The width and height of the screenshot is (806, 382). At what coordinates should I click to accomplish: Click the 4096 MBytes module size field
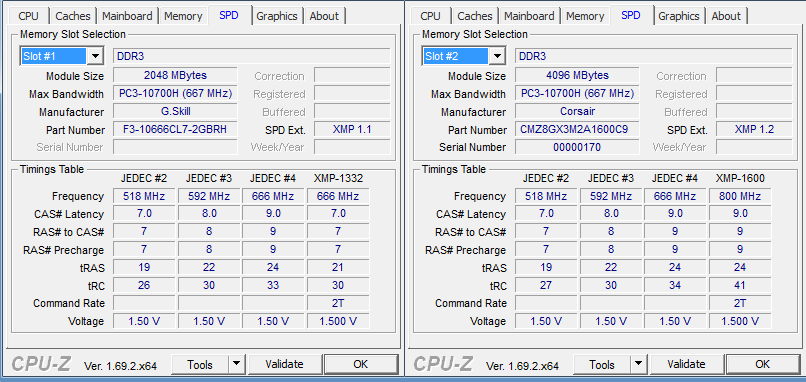[x=577, y=76]
